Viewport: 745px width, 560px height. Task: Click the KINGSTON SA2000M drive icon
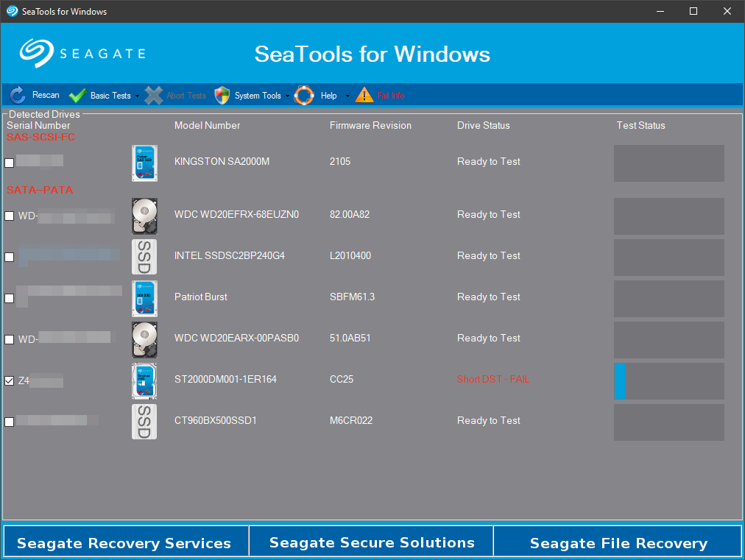point(144,163)
